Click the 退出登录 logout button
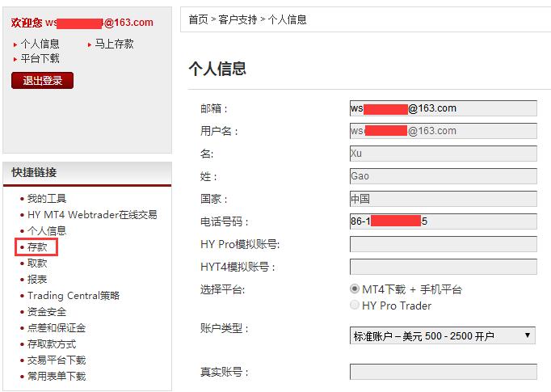The image size is (551, 392). click(x=42, y=81)
